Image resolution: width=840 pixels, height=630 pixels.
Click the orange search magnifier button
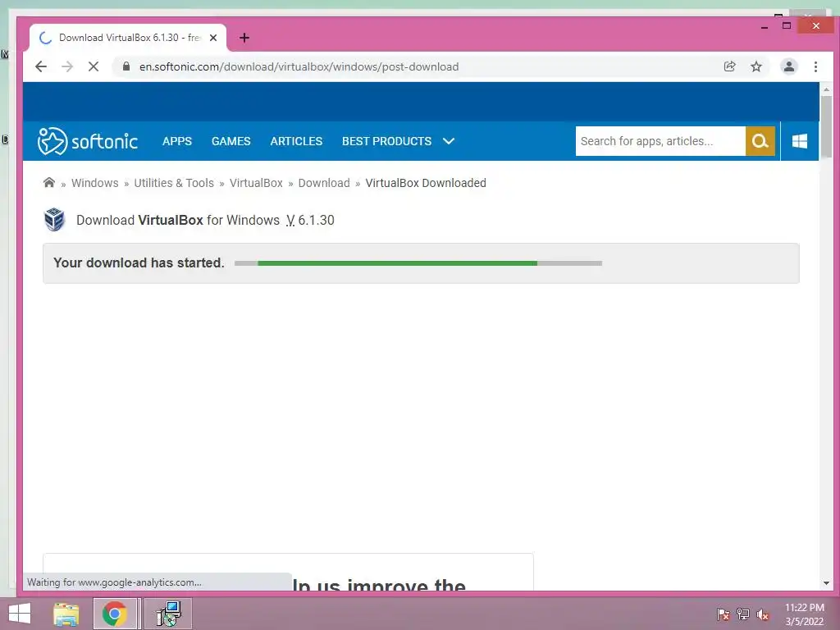tap(760, 141)
